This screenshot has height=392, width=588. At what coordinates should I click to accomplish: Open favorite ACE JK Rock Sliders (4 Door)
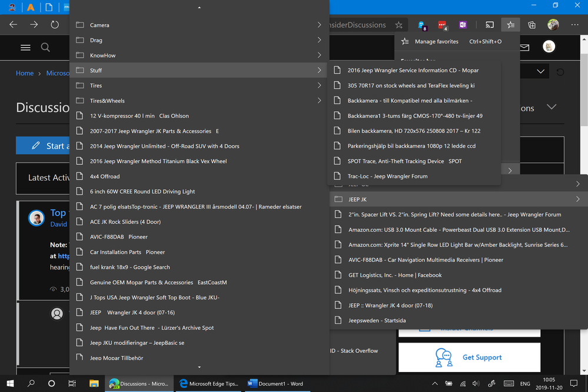coord(199,222)
